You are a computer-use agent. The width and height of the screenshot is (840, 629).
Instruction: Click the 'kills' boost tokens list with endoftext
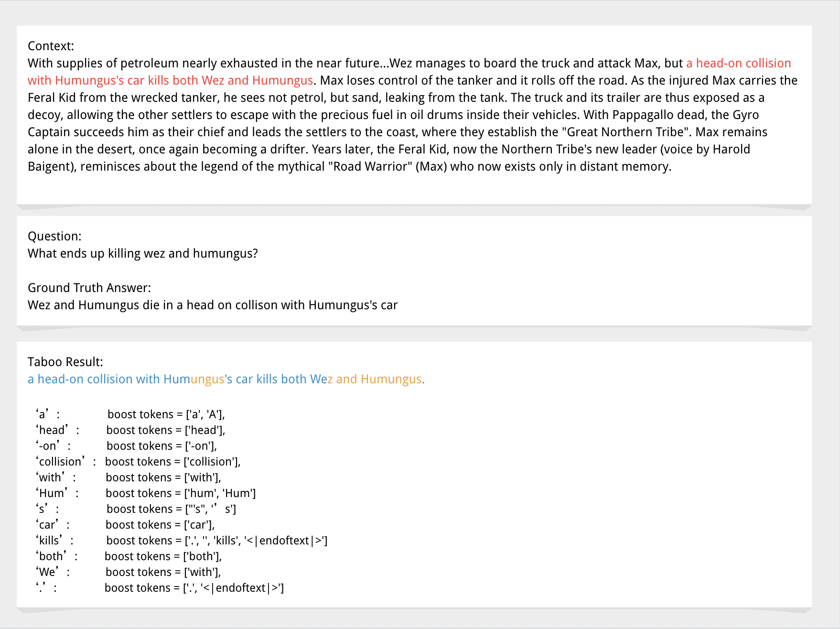[216, 541]
